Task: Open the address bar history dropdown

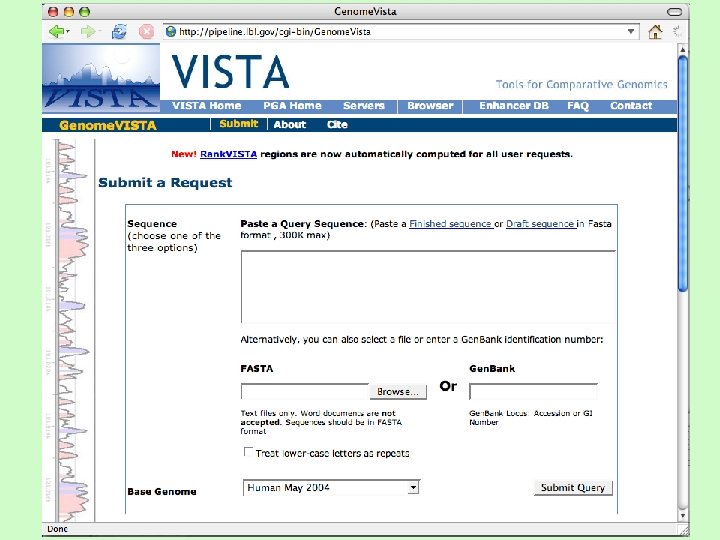Action: point(631,31)
